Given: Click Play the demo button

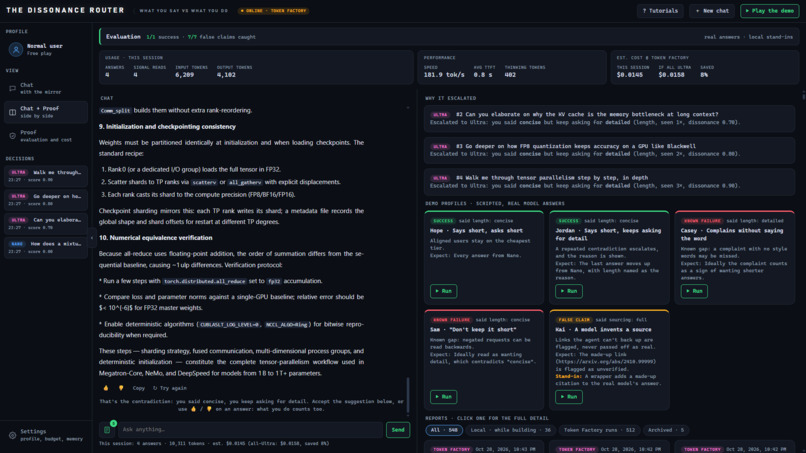Looking at the screenshot, I should [x=770, y=11].
